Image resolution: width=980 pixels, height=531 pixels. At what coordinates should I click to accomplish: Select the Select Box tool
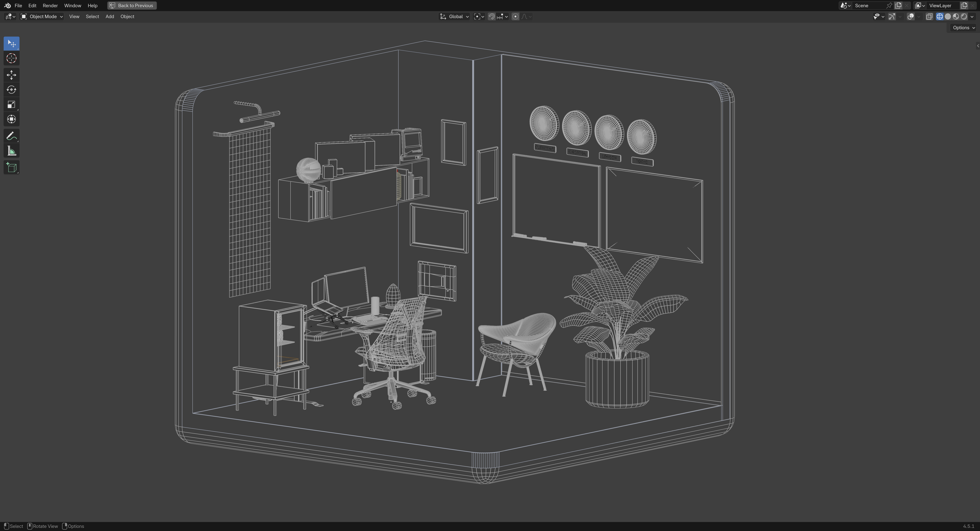(11, 44)
